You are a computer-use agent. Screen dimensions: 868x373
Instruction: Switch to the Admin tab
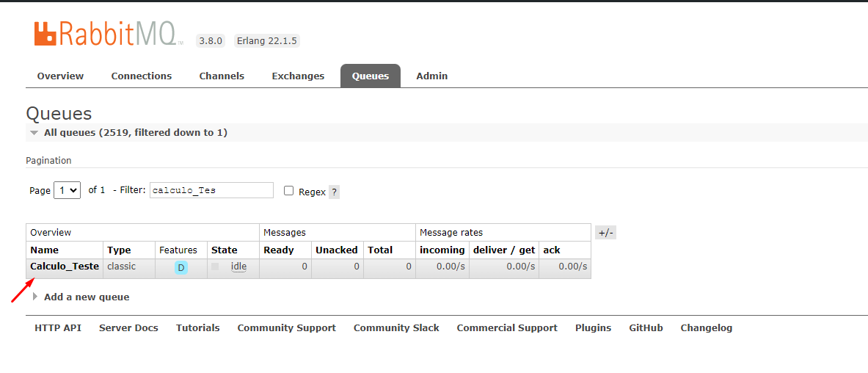(x=431, y=76)
